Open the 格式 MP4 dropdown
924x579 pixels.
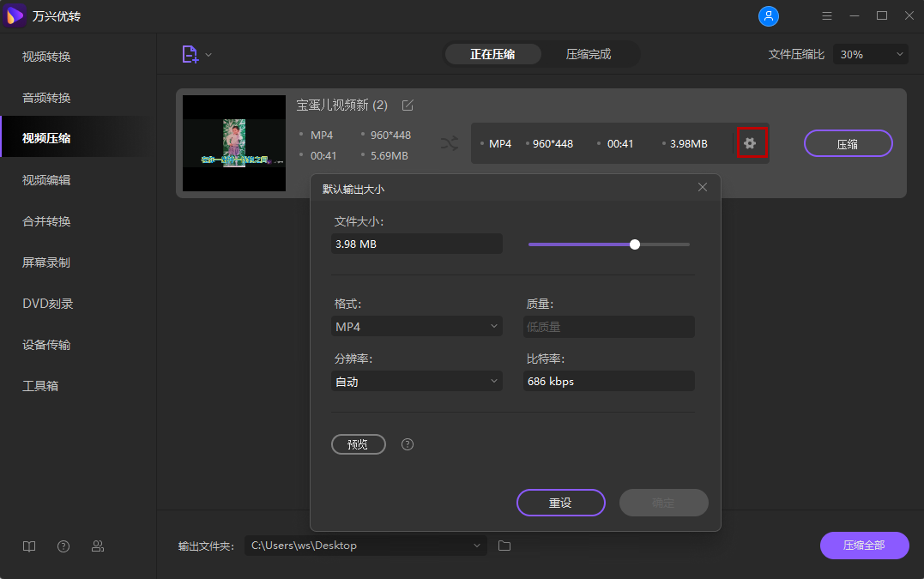click(417, 326)
